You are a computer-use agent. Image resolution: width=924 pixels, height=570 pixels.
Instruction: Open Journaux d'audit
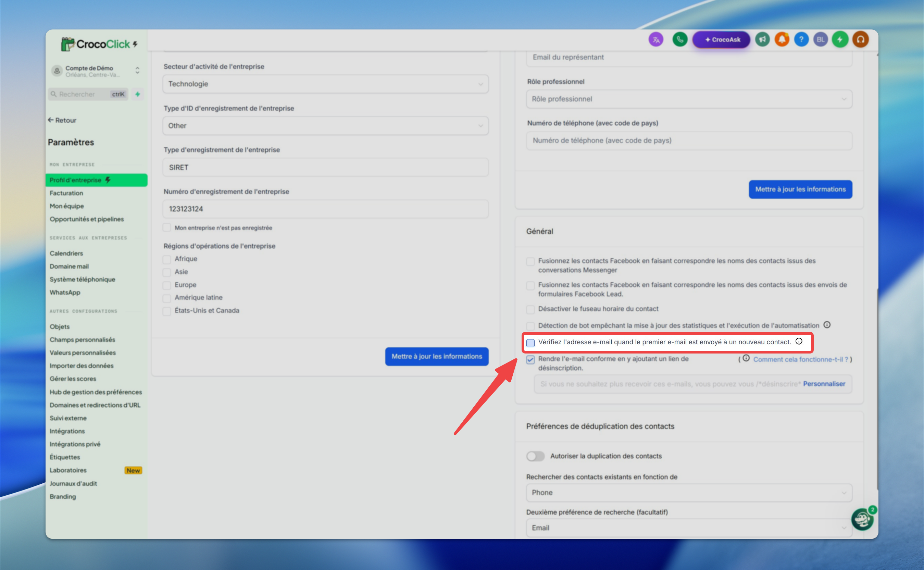tap(73, 484)
